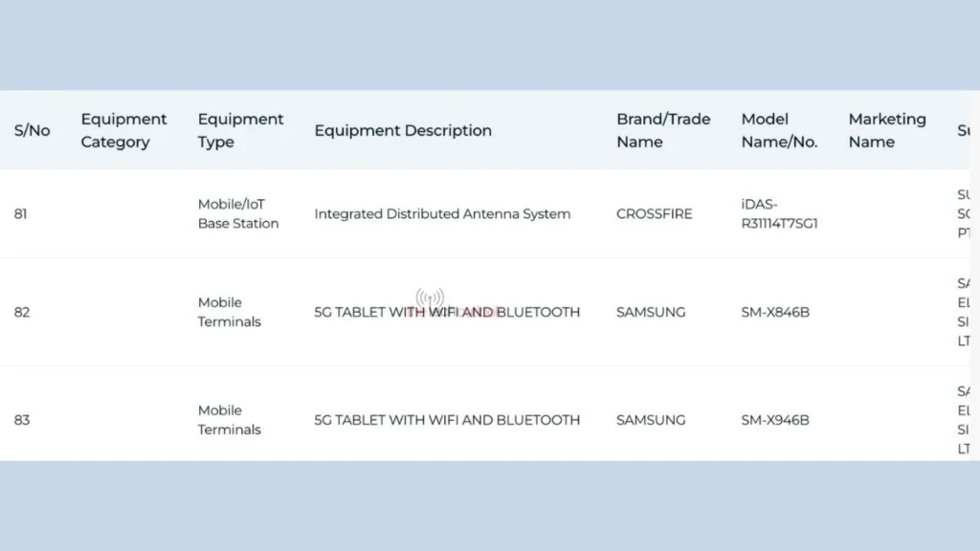Click Mobile Terminals in row 83
980x551 pixels.
tap(230, 421)
